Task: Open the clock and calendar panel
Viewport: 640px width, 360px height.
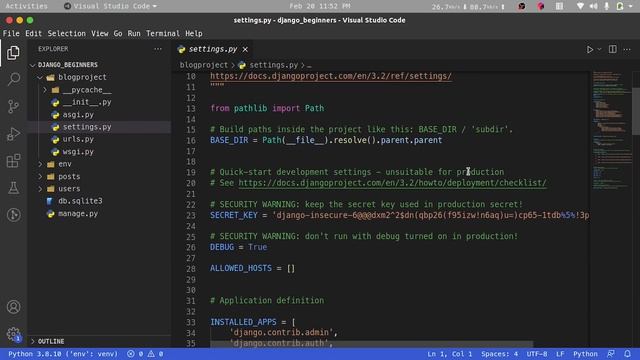Action: [x=320, y=6]
